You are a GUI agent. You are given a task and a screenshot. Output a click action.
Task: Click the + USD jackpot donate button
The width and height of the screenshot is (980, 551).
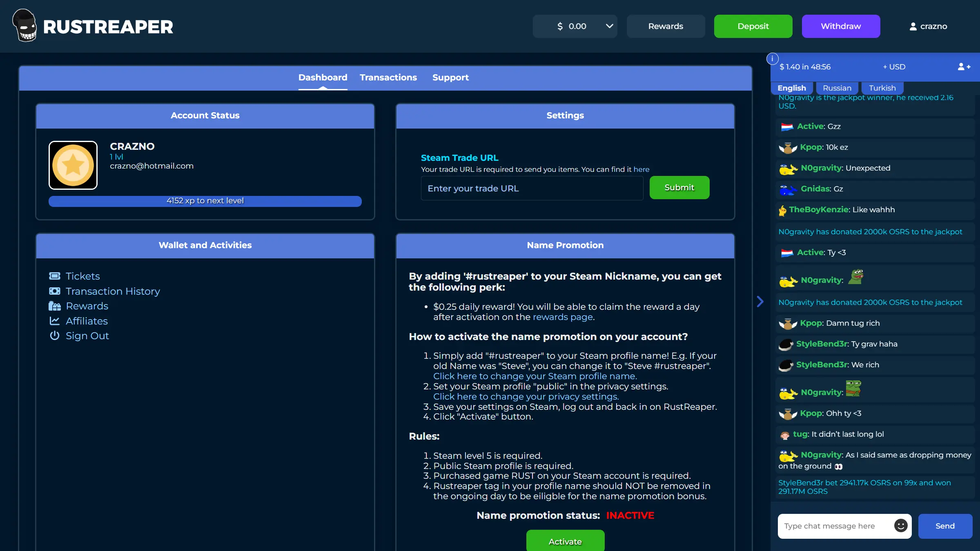(x=894, y=67)
